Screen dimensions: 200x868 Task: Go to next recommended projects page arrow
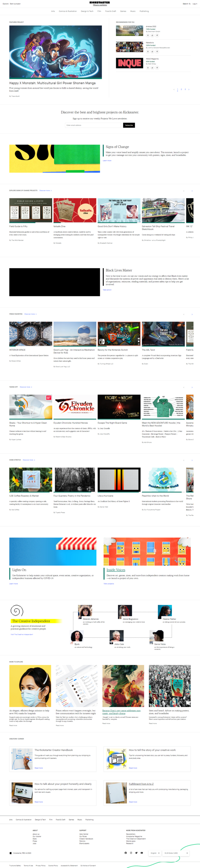[x=189, y=90]
